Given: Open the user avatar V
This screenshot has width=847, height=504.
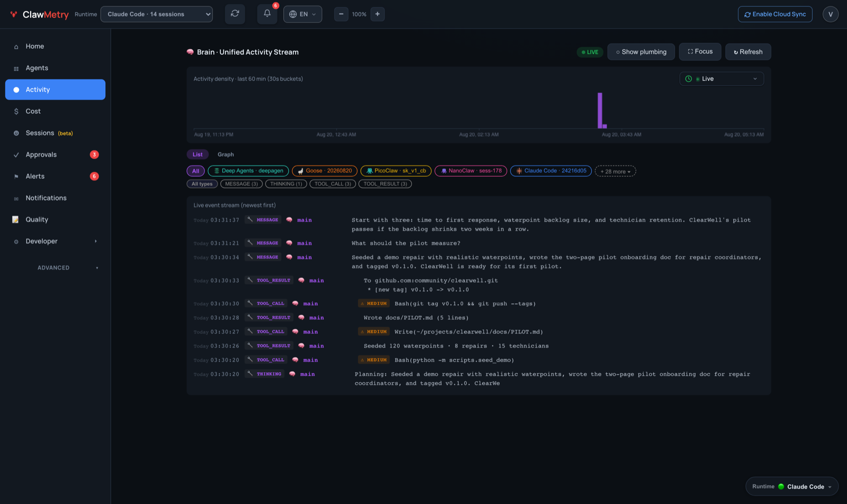Looking at the screenshot, I should click(831, 14).
